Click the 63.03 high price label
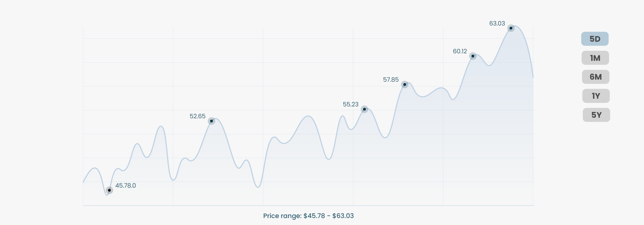Image resolution: width=644 pixels, height=225 pixels. [x=497, y=23]
